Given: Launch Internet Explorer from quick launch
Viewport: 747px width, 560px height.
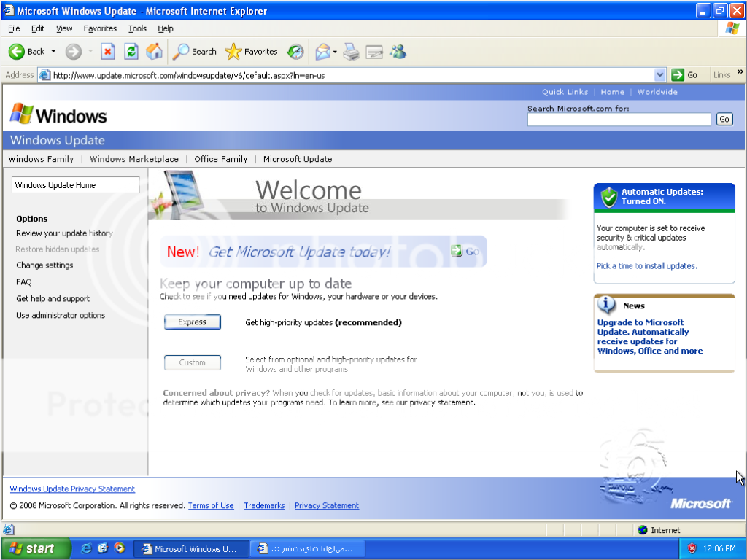Looking at the screenshot, I should tap(86, 548).
